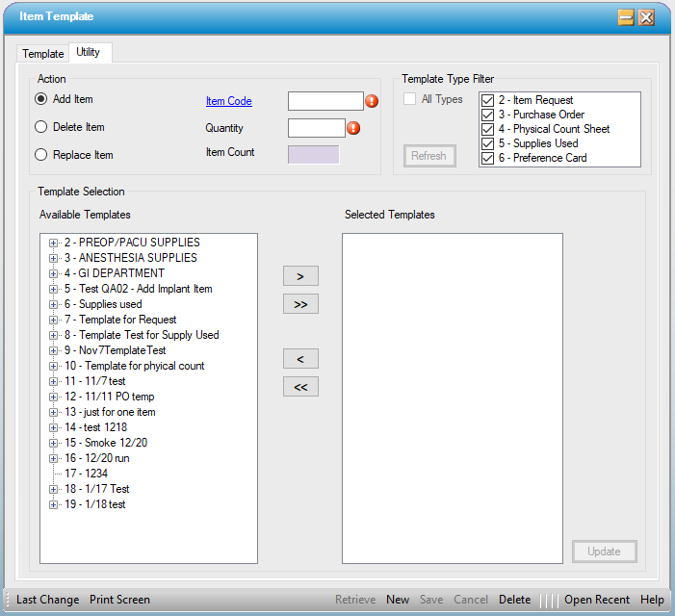The height and width of the screenshot is (616, 675).
Task: Switch to the Template tab
Action: [x=42, y=54]
